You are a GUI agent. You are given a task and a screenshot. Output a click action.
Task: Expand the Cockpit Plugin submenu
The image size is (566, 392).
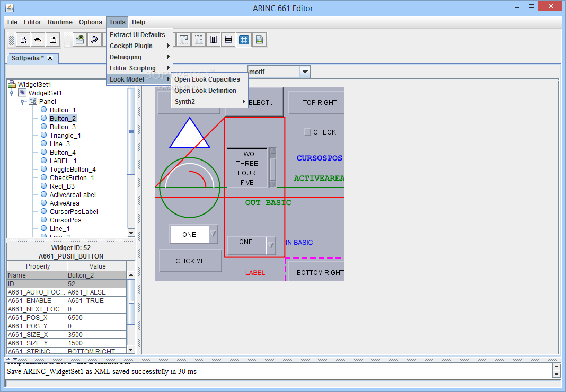tap(140, 46)
